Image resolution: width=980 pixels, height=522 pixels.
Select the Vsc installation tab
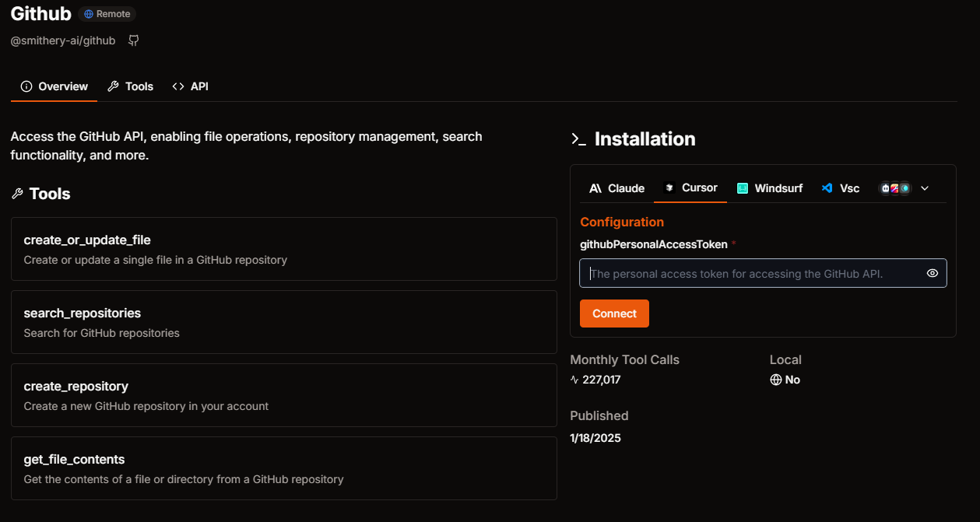(x=841, y=188)
